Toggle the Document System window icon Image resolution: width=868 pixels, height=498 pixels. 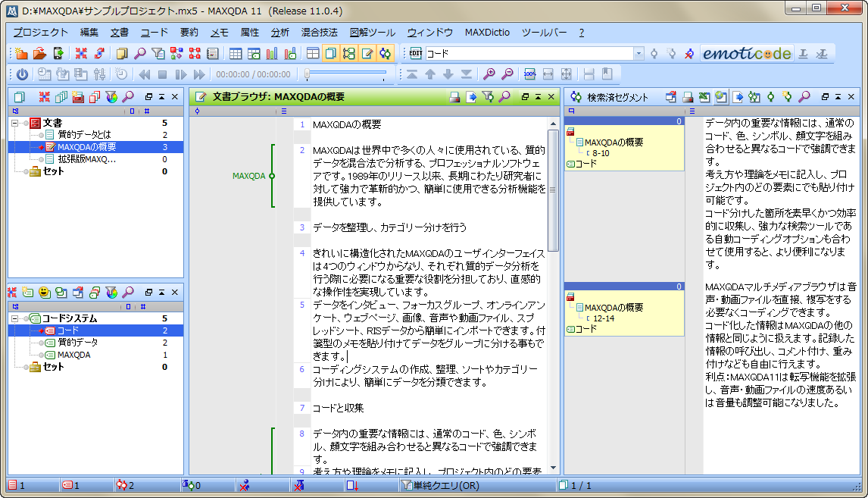point(330,53)
